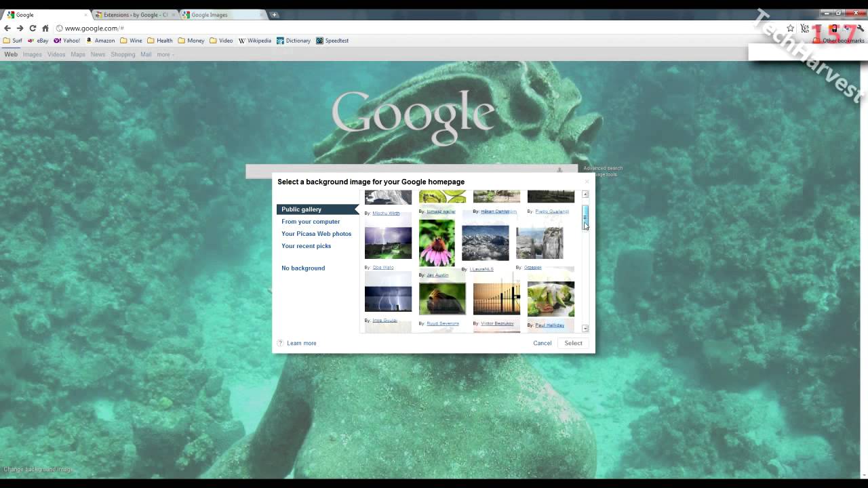
Task: Close the background image dialog with X
Action: (x=587, y=182)
